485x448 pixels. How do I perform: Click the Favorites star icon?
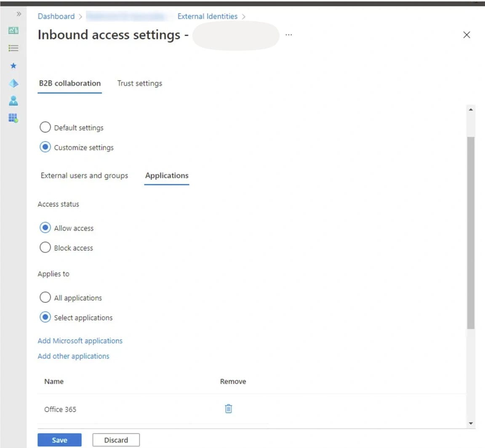pos(13,66)
